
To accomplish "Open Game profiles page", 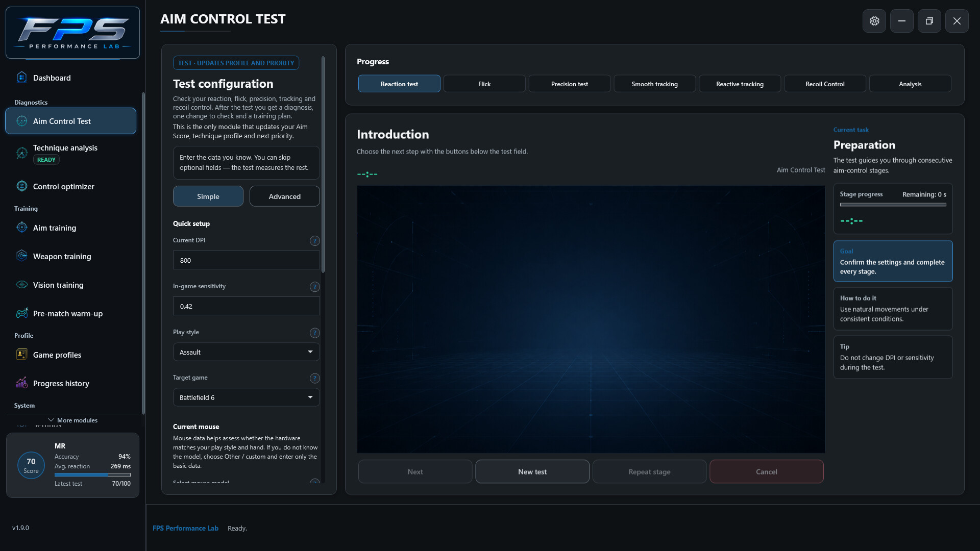I will 70,355.
